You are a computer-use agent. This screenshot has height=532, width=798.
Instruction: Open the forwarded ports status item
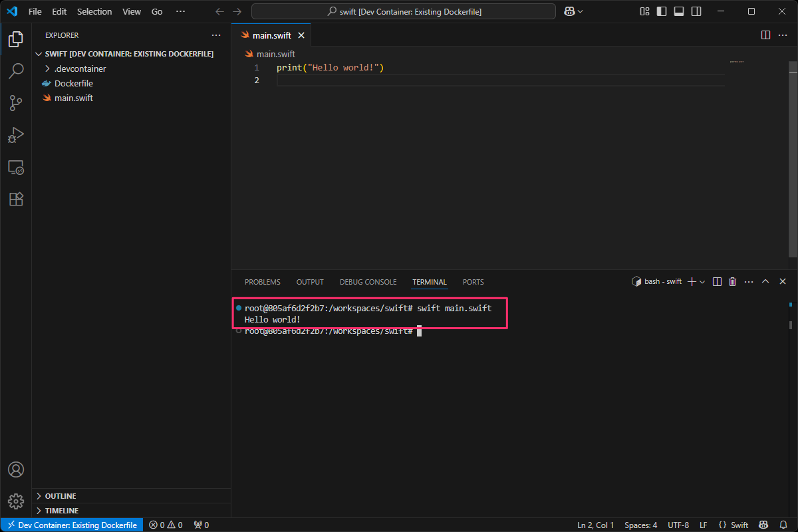coord(201,525)
